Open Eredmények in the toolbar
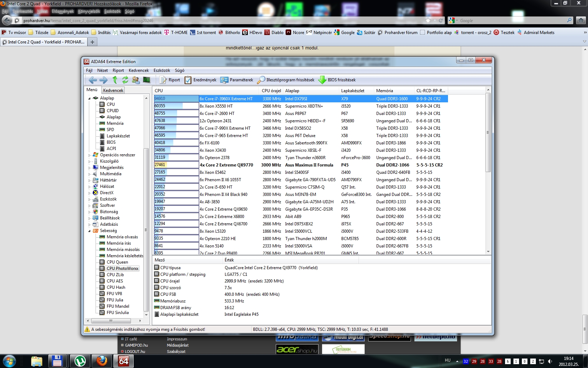This screenshot has width=588, height=368. 201,80
